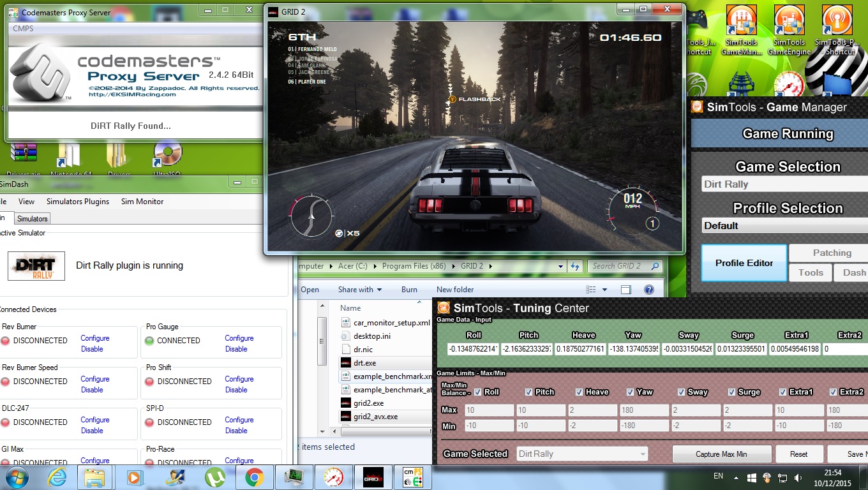The height and width of the screenshot is (490, 868).
Task: Toggle the Extra1 balance checkbox
Action: pyautogui.click(x=783, y=392)
